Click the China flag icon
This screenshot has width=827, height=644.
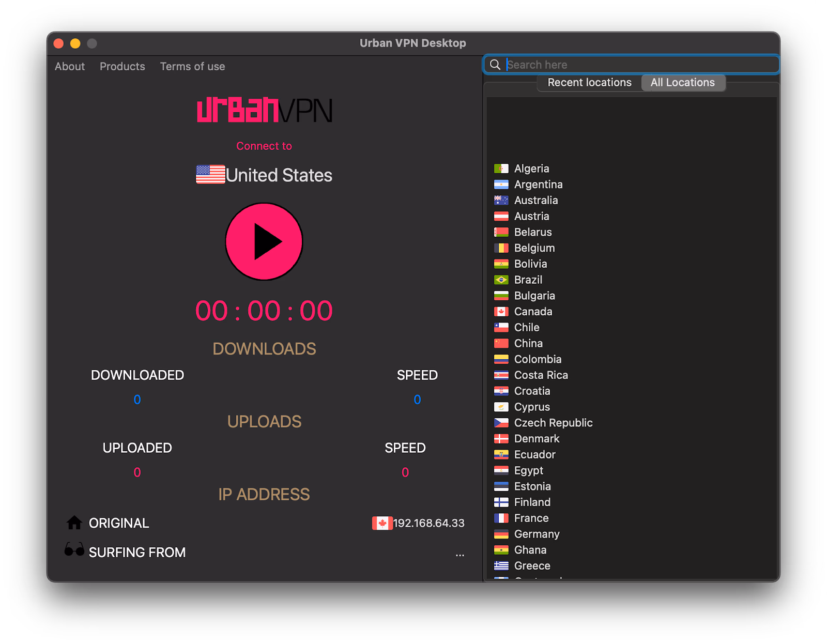[501, 343]
